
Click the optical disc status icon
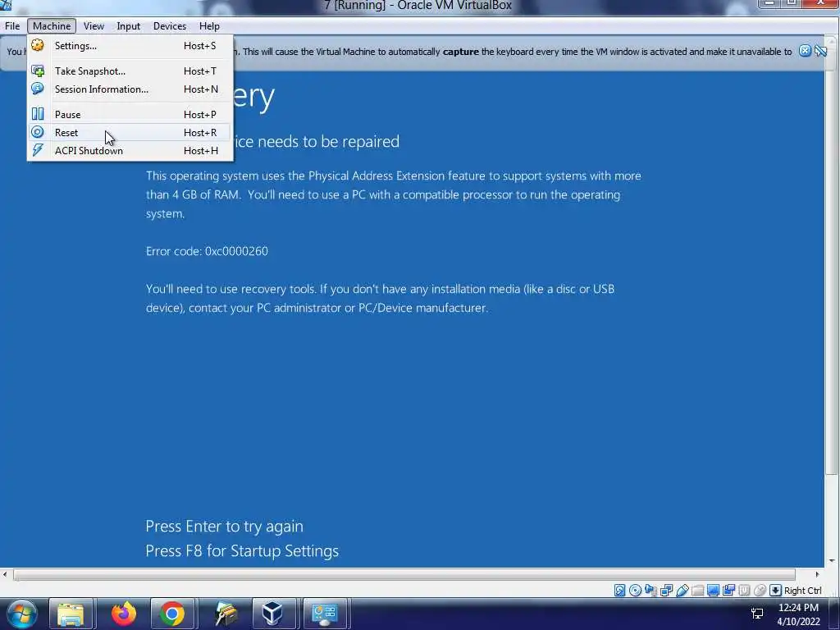point(636,591)
